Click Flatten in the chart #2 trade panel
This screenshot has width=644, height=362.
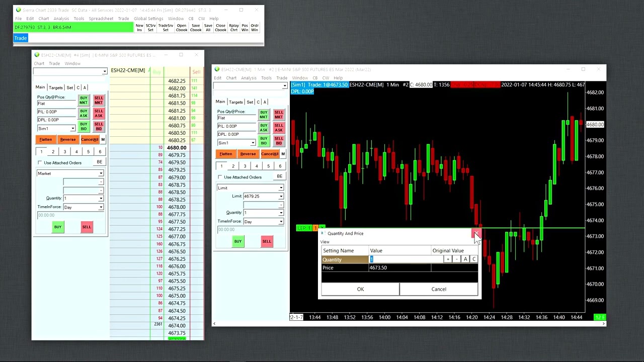pos(226,154)
